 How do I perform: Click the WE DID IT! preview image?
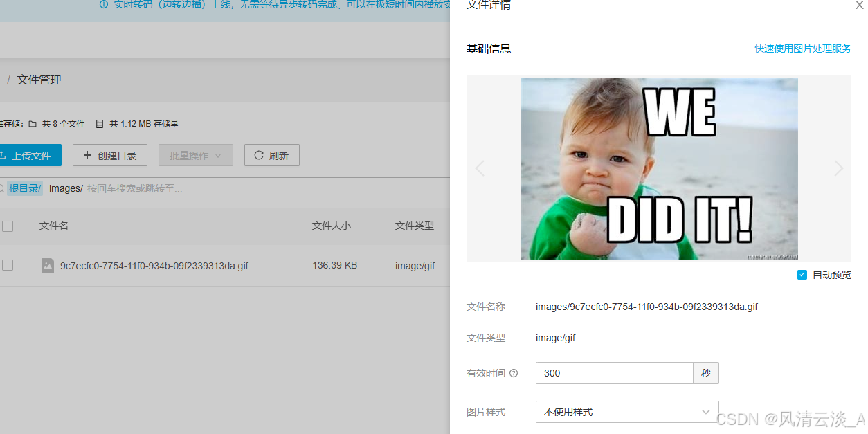(660, 169)
